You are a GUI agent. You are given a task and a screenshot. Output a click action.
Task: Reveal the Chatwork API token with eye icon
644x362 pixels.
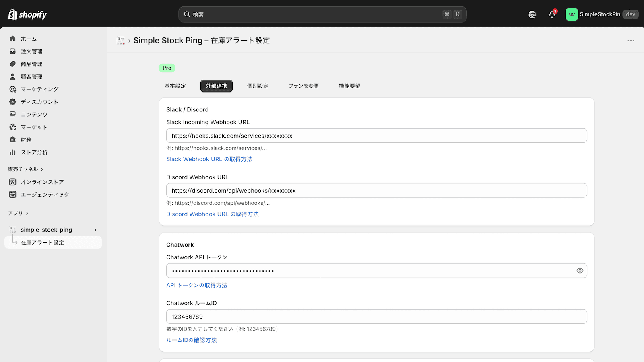580,271
